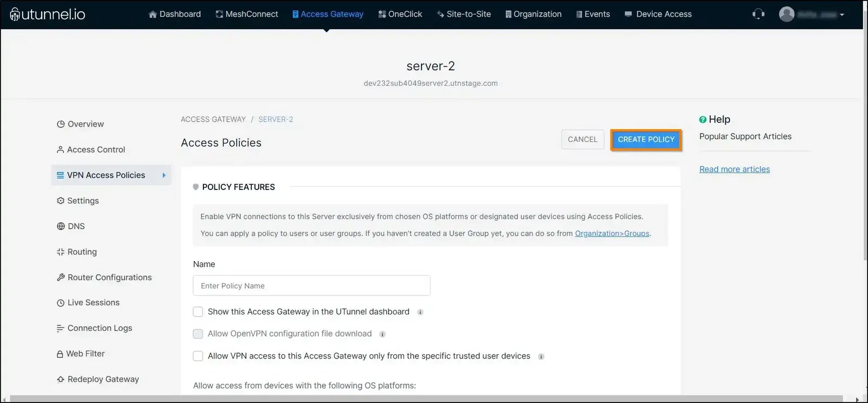Open Live Sessions in the sidebar

click(x=88, y=303)
